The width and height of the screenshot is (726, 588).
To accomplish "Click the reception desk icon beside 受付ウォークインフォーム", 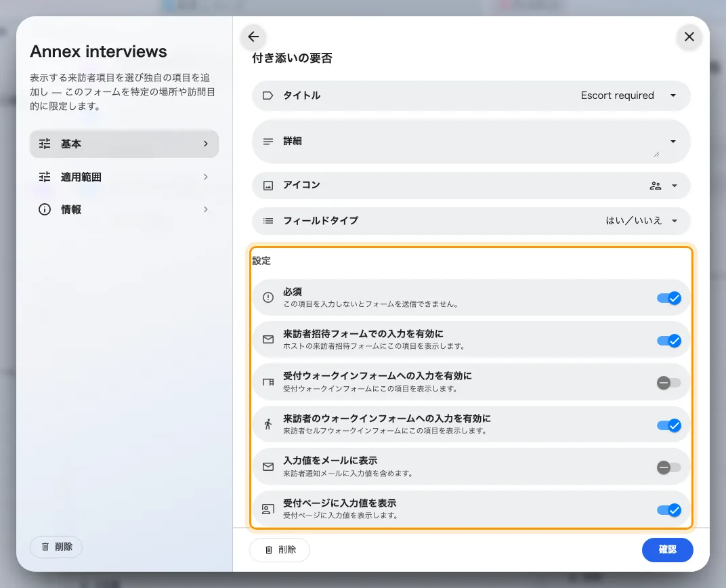I will tap(268, 382).
